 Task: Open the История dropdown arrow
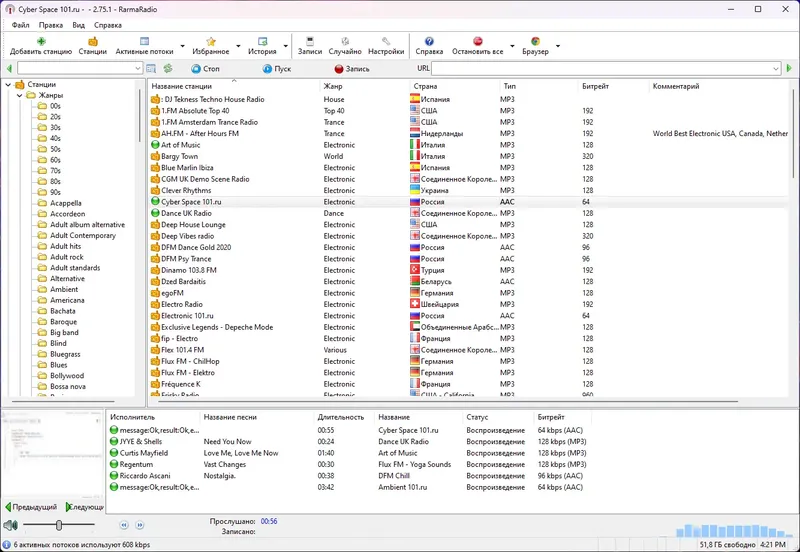pyautogui.click(x=285, y=46)
